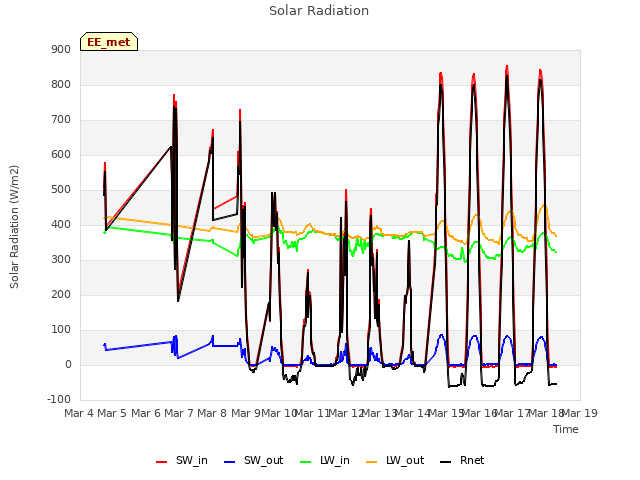Click the 600 y-axis tick label

tap(61, 155)
